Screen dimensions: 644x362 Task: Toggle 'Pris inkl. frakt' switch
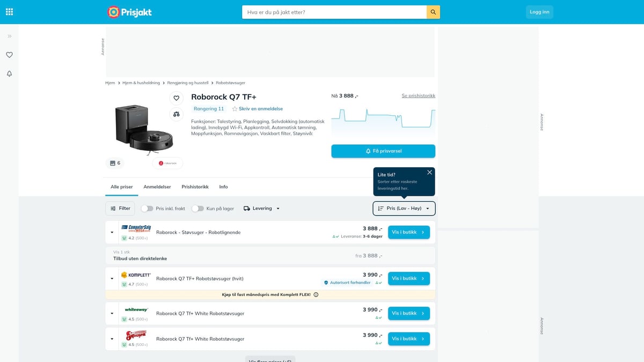[147, 209]
